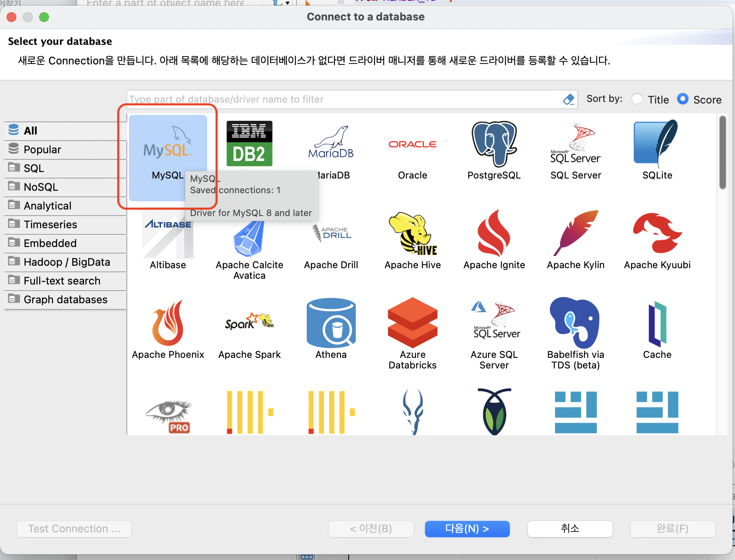This screenshot has width=735, height=560.
Task: Click the 완료(F) finish button
Action: [673, 529]
